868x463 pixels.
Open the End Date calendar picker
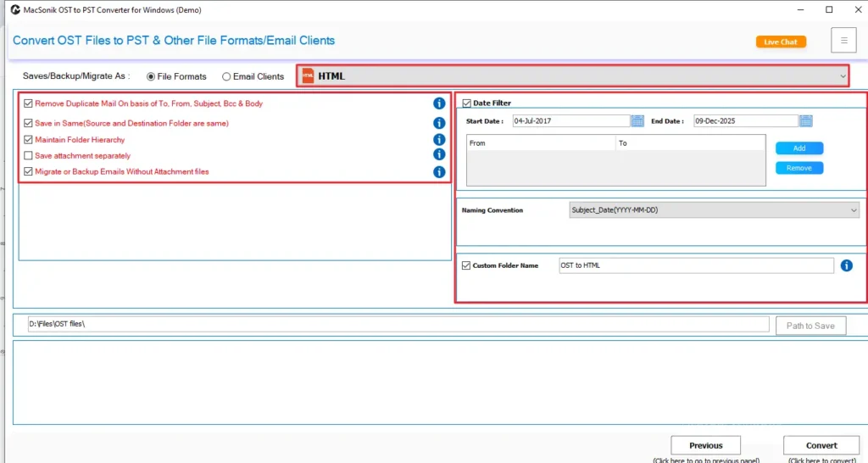(806, 121)
